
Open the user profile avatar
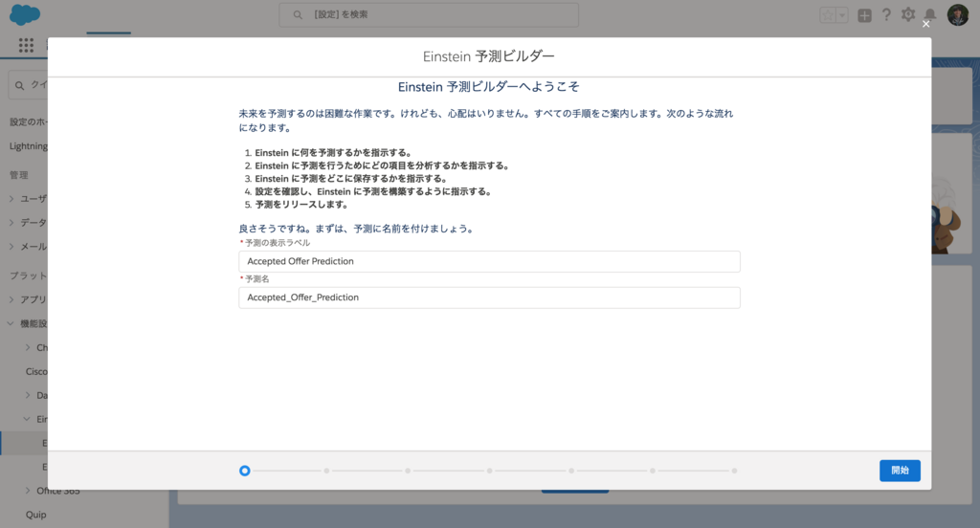coord(957,14)
